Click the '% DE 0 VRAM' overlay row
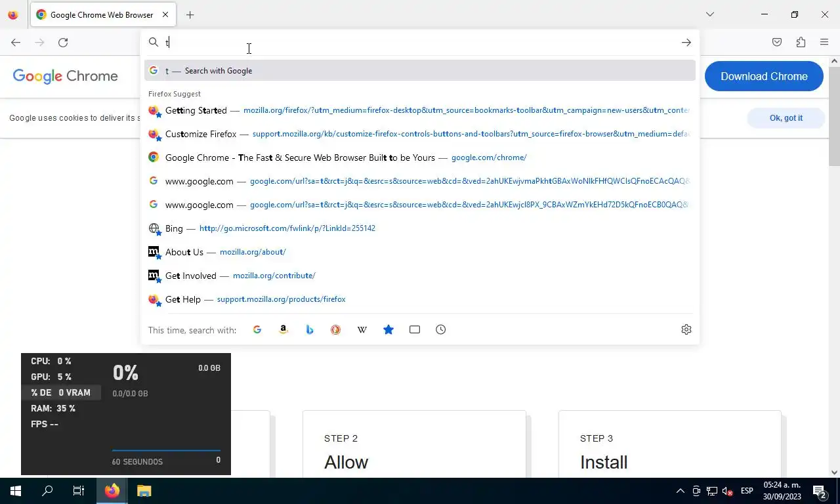The height and width of the screenshot is (504, 840). [x=61, y=392]
